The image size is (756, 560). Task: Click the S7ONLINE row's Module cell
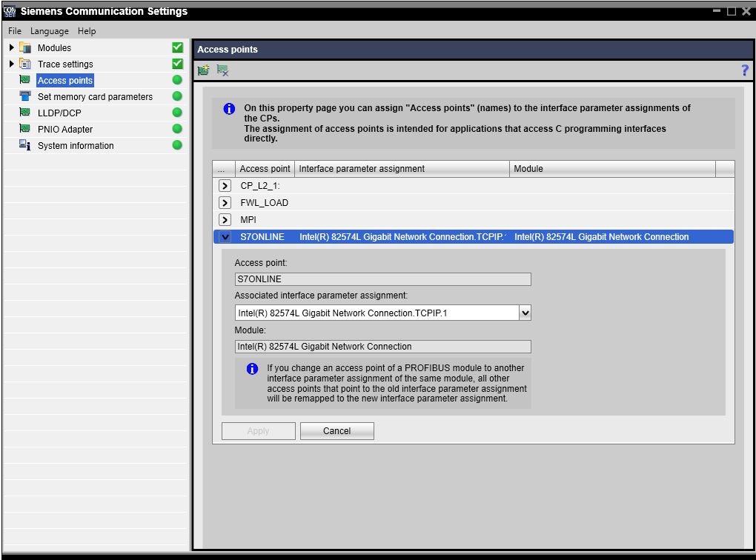click(x=601, y=236)
